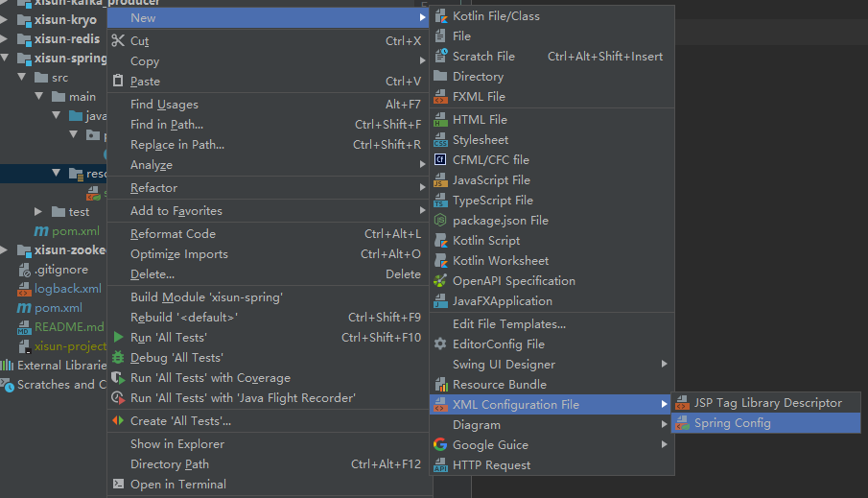The width and height of the screenshot is (868, 498).
Task: Click the Google Guice icon
Action: click(440, 445)
